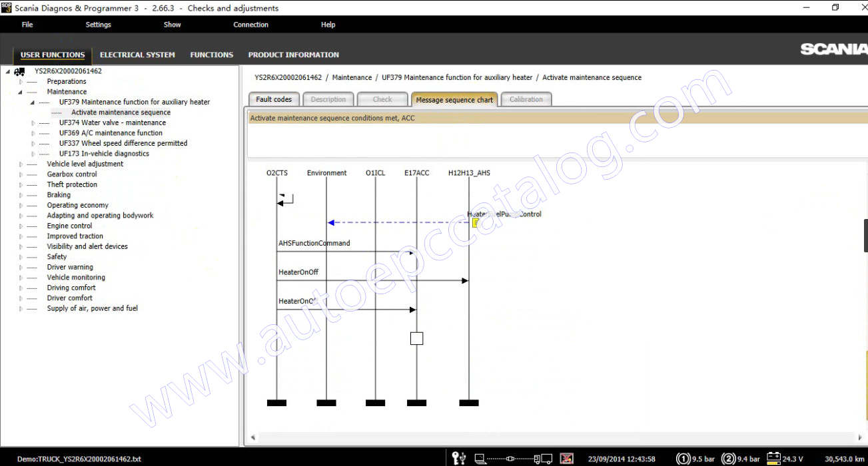Viewport: 868px width, 466px height.
Task: Click the key and USB icon in status bar
Action: pos(459,458)
